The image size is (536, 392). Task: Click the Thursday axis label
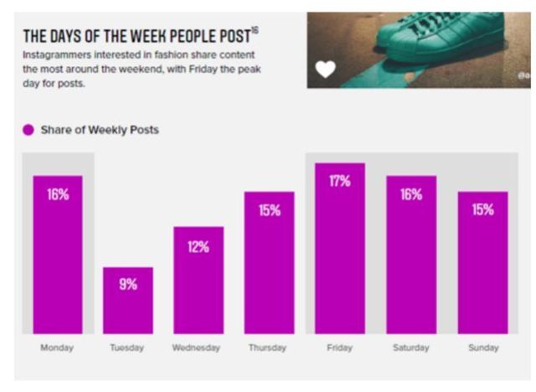click(x=269, y=347)
